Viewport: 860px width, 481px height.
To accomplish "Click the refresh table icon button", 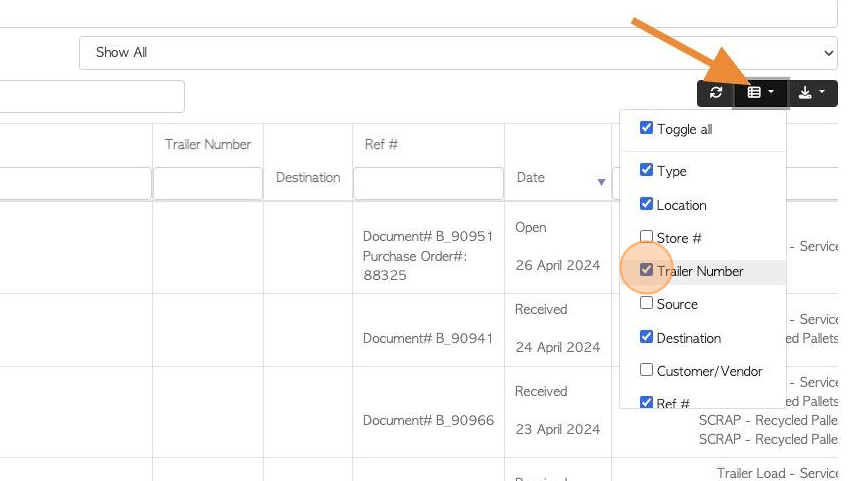I will point(715,93).
